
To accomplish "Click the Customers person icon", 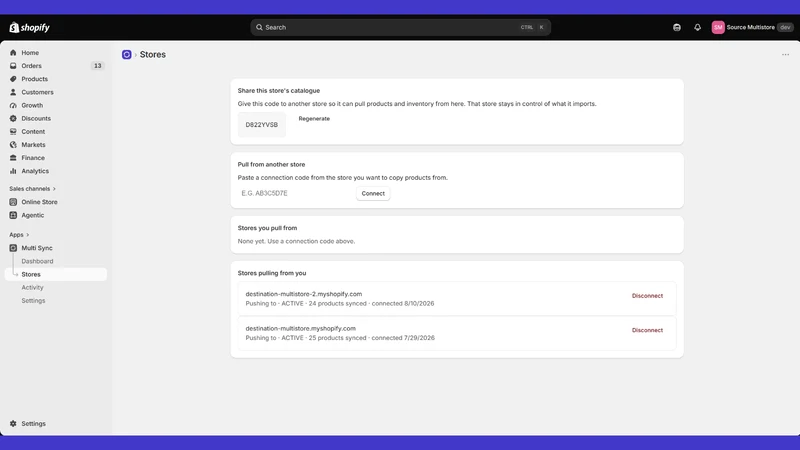I will [x=13, y=92].
